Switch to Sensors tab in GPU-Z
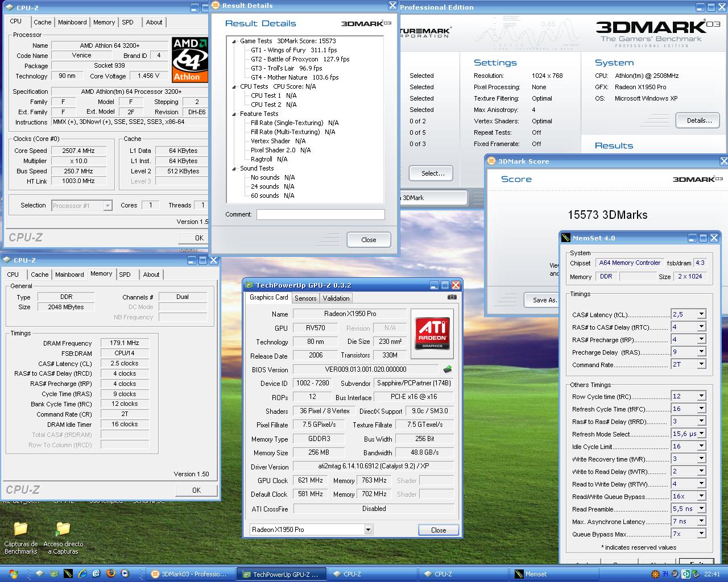728x582 pixels. tap(305, 298)
